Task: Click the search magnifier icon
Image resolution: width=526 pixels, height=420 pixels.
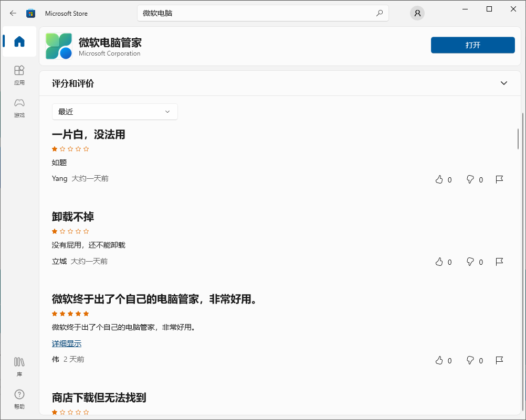Action: [379, 13]
